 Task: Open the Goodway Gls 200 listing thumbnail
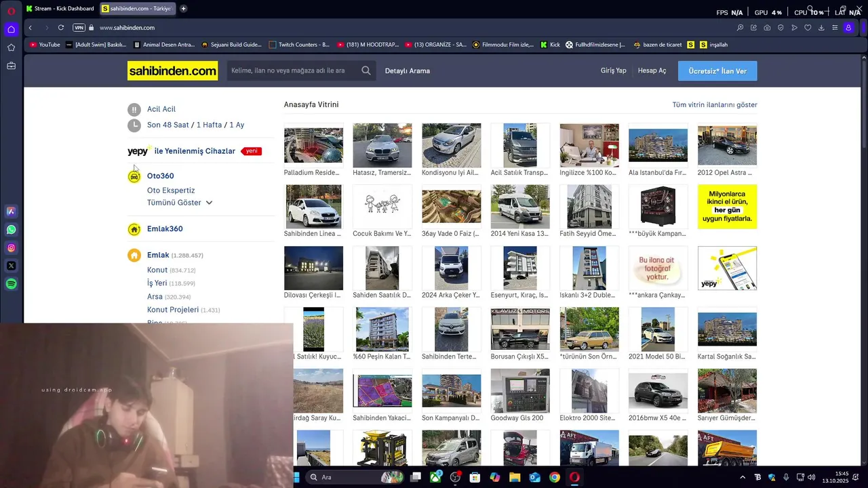(x=520, y=391)
